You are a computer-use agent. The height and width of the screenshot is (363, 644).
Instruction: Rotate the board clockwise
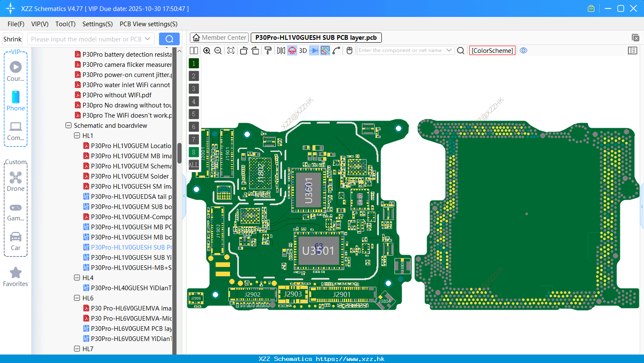tap(255, 50)
